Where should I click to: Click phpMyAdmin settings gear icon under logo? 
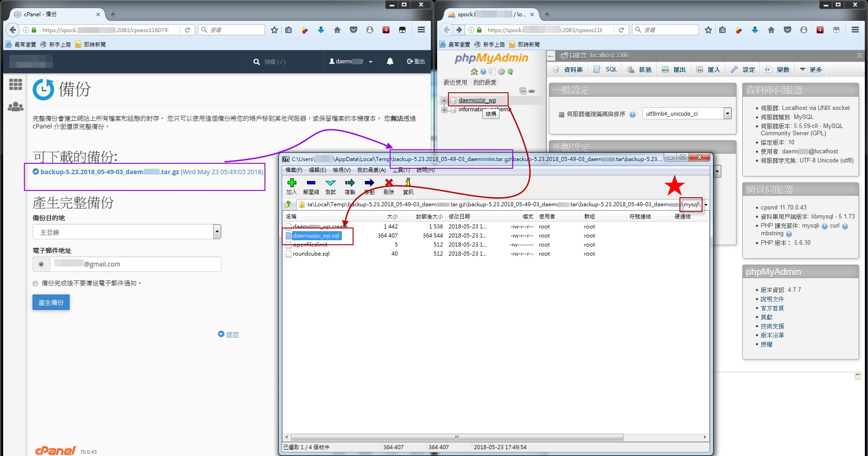coord(501,71)
